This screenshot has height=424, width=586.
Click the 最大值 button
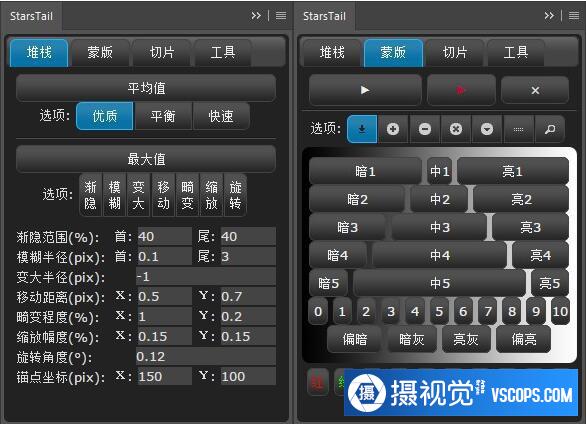tap(146, 159)
